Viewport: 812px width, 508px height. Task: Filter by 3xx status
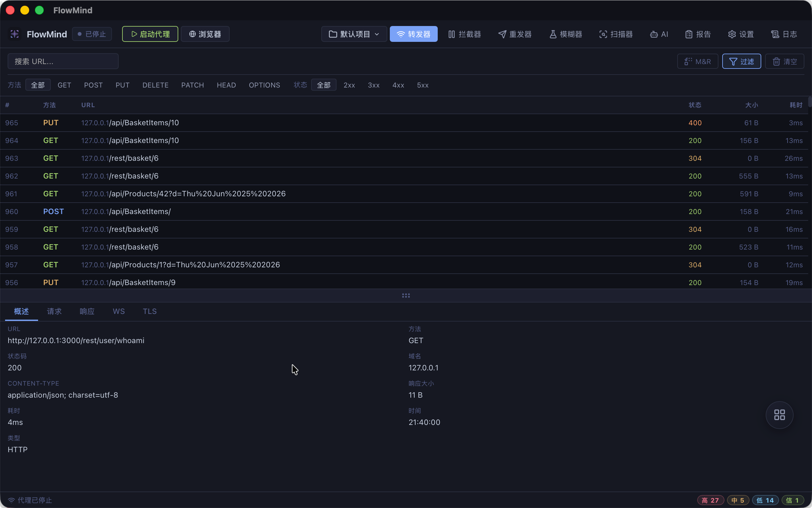[x=374, y=85]
